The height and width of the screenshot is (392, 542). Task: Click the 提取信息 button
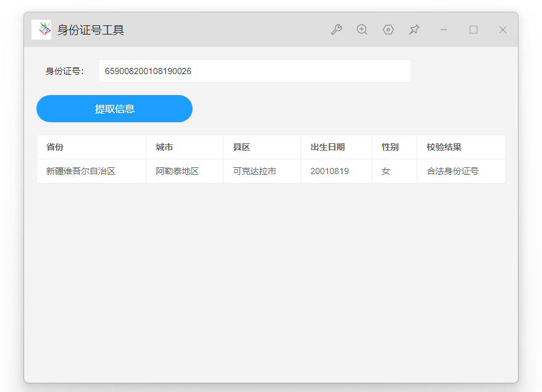coord(114,109)
